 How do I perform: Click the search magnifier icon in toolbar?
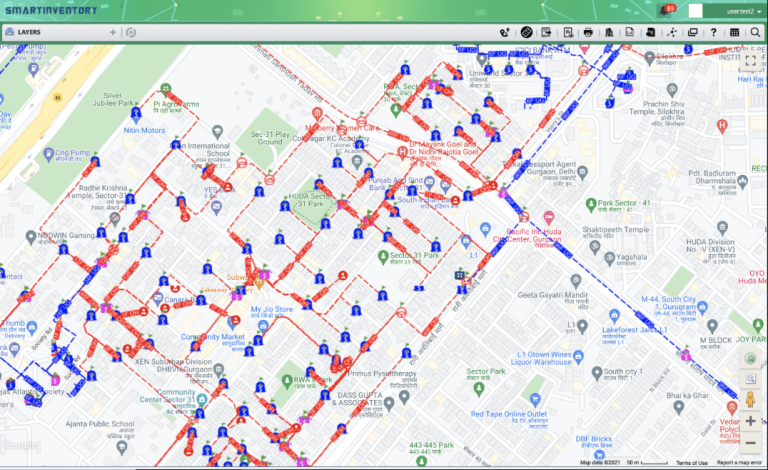(x=755, y=32)
